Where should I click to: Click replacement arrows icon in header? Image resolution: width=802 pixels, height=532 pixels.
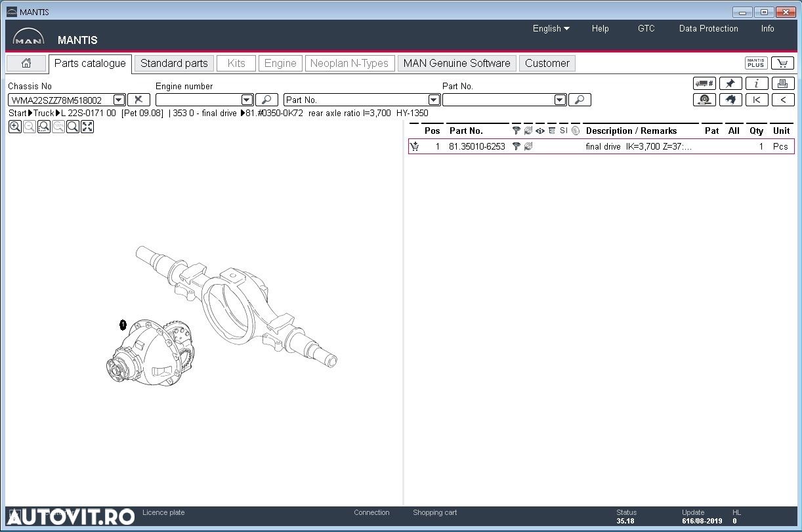point(528,131)
